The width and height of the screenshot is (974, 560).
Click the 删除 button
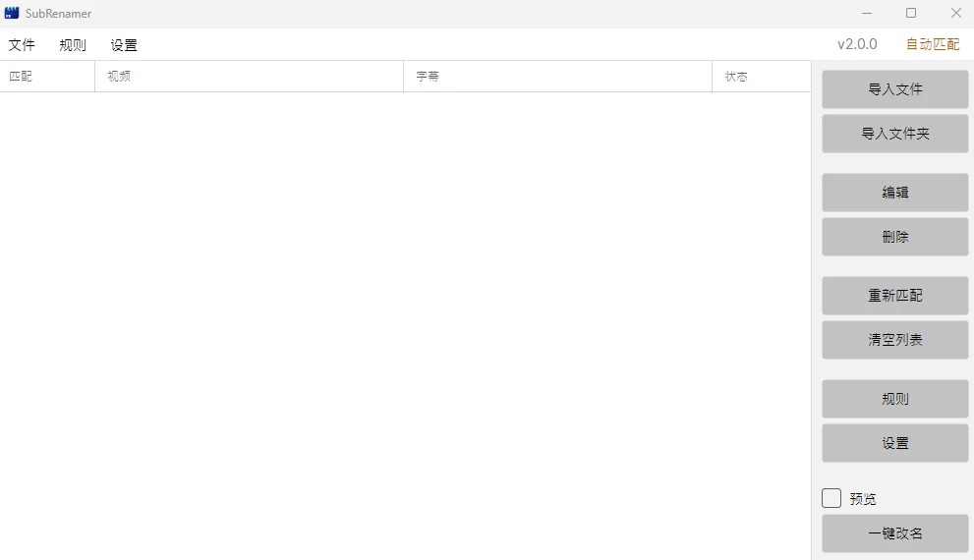pyautogui.click(x=894, y=237)
